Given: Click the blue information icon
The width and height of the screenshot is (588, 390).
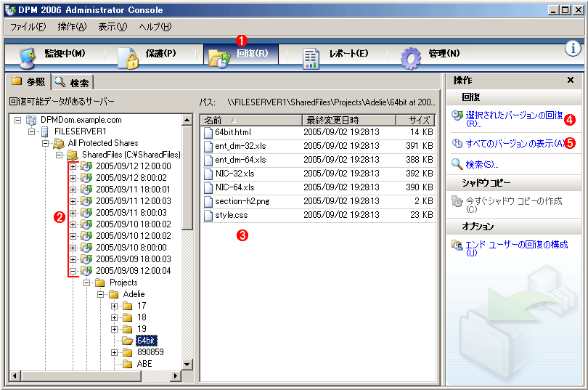Looking at the screenshot, I should coord(573,49).
